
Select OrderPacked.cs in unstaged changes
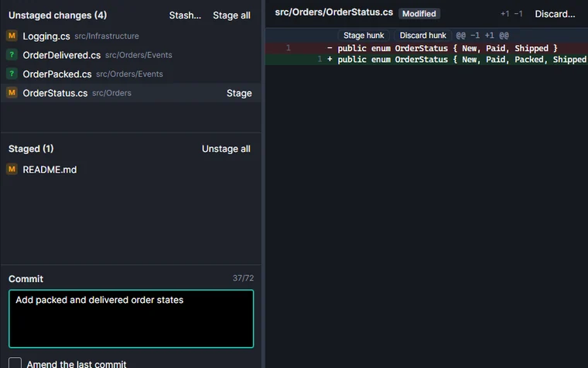click(x=131, y=74)
